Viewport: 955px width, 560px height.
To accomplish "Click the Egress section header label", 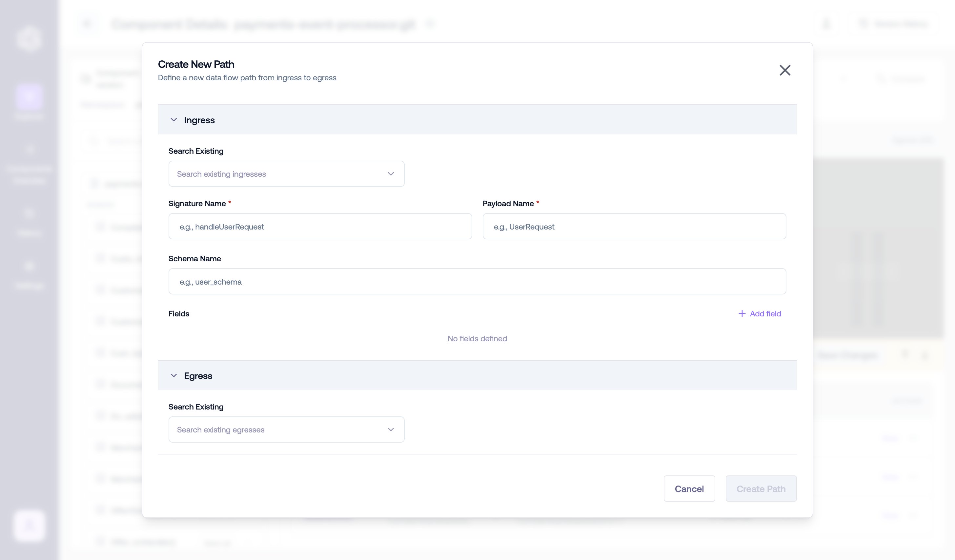I will (198, 376).
